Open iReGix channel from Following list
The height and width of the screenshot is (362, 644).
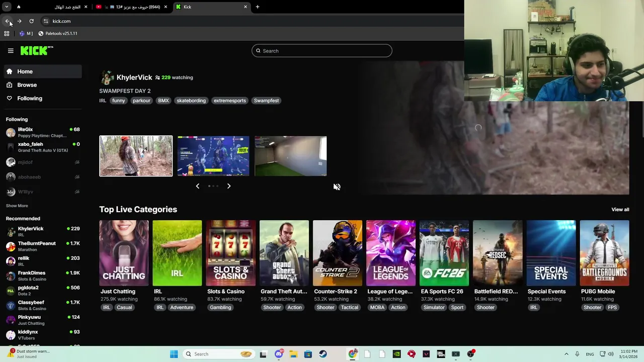click(43, 132)
